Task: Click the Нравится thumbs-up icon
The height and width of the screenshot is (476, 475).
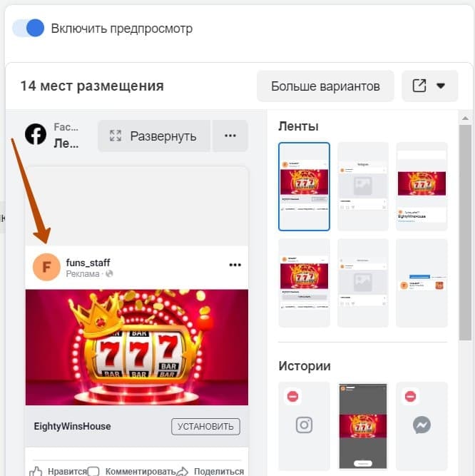Action: click(x=36, y=471)
